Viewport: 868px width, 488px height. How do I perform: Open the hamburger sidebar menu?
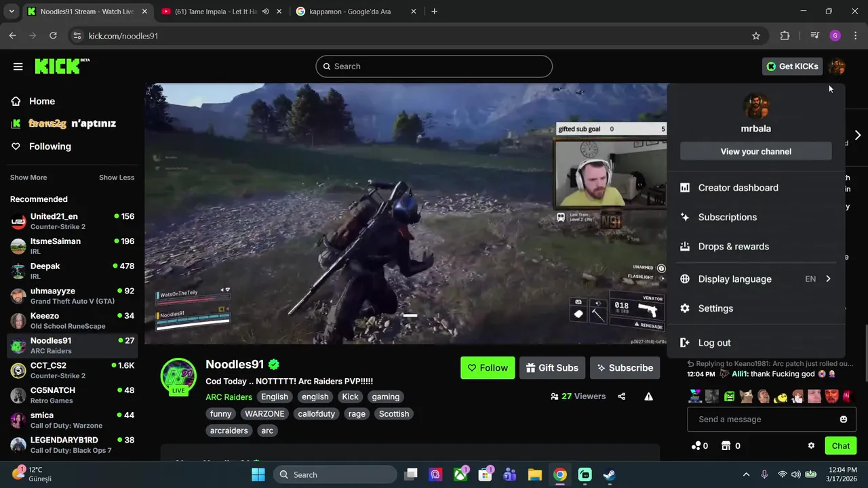click(18, 66)
